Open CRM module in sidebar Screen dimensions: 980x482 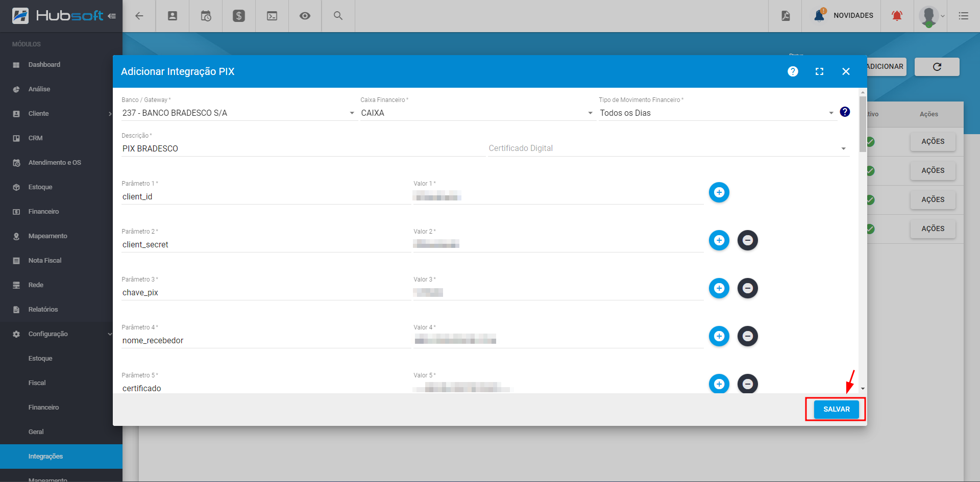click(x=61, y=138)
